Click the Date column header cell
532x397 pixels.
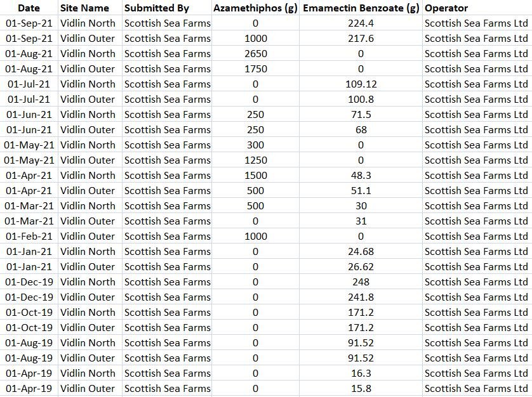[x=29, y=8]
